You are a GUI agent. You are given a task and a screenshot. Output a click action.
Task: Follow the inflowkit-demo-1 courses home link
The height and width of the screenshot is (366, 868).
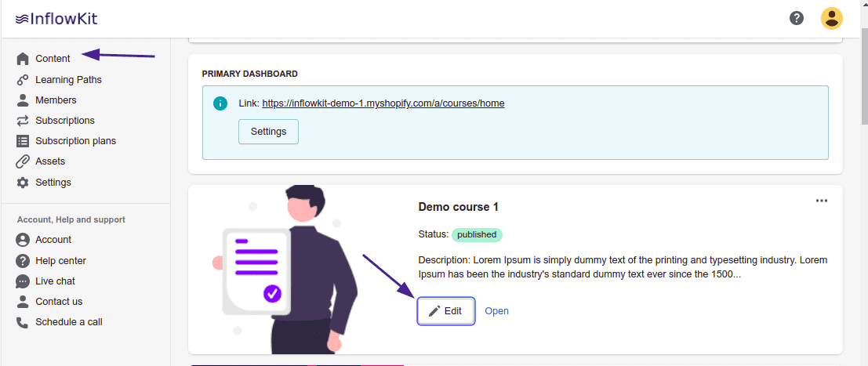coord(383,103)
